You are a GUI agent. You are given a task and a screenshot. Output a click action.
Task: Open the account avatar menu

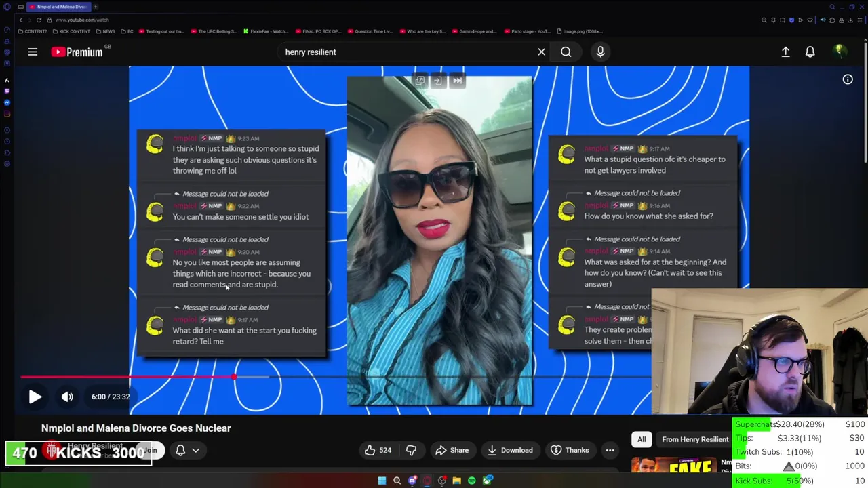(x=840, y=52)
